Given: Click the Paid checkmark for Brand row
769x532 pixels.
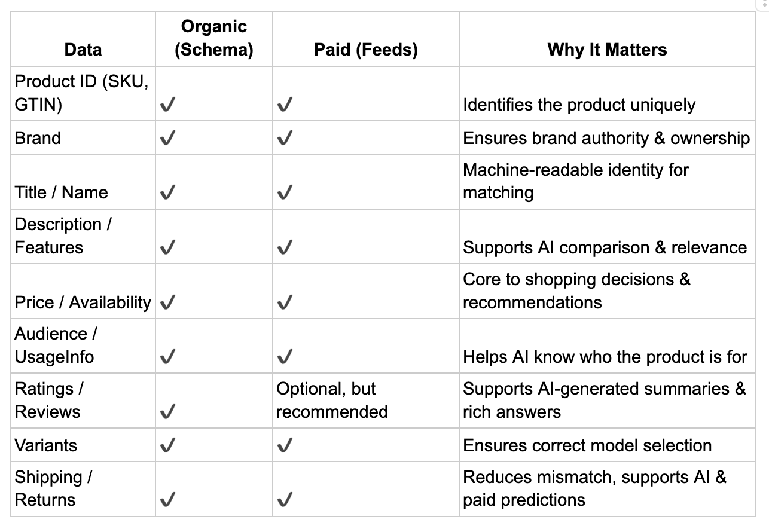Looking at the screenshot, I should point(285,139).
